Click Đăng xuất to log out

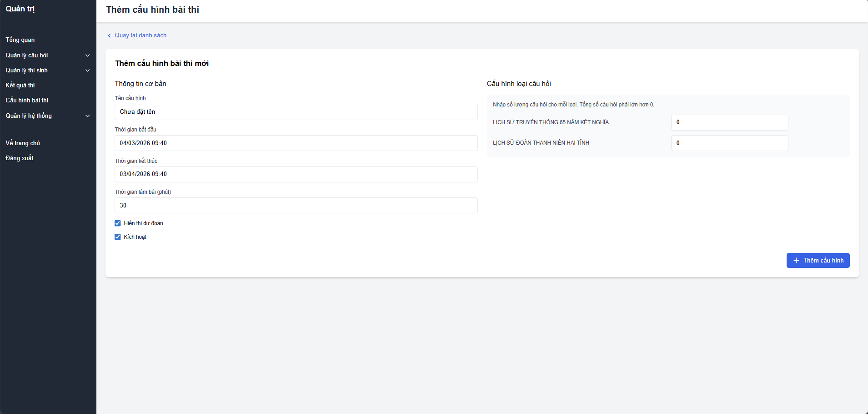tap(20, 158)
